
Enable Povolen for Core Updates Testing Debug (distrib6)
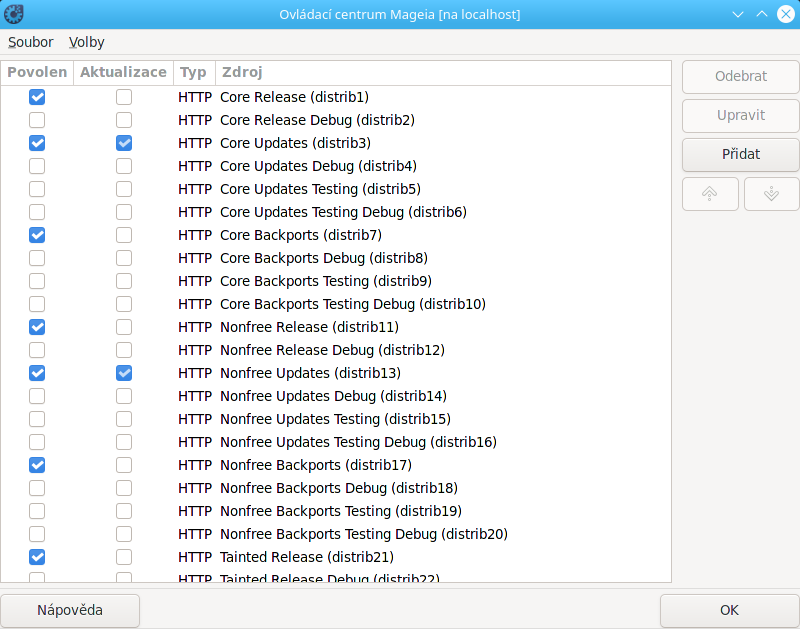[x=37, y=212]
